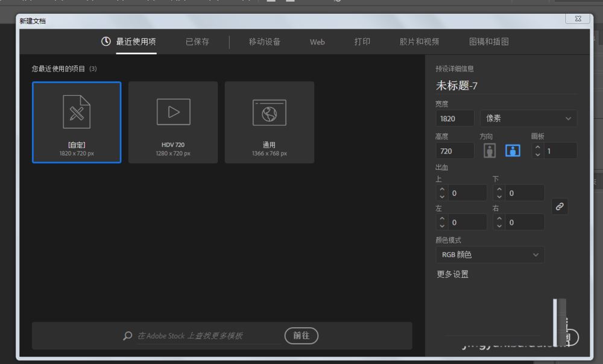Edit the 未标题-7 document name field

pos(464,86)
